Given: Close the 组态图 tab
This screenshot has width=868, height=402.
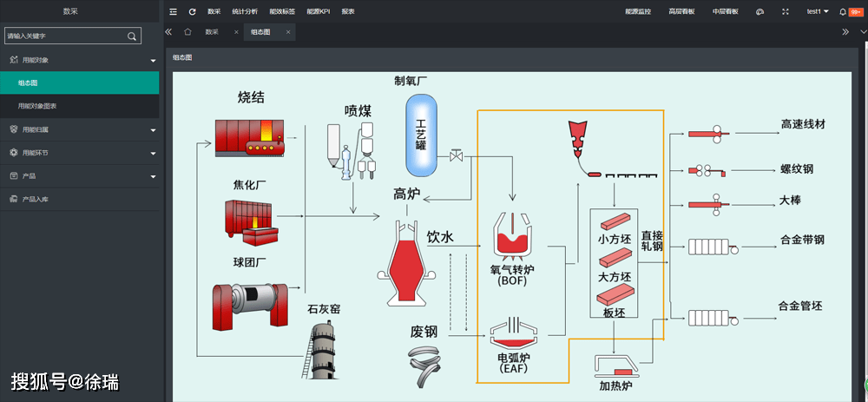Looking at the screenshot, I should [x=288, y=32].
